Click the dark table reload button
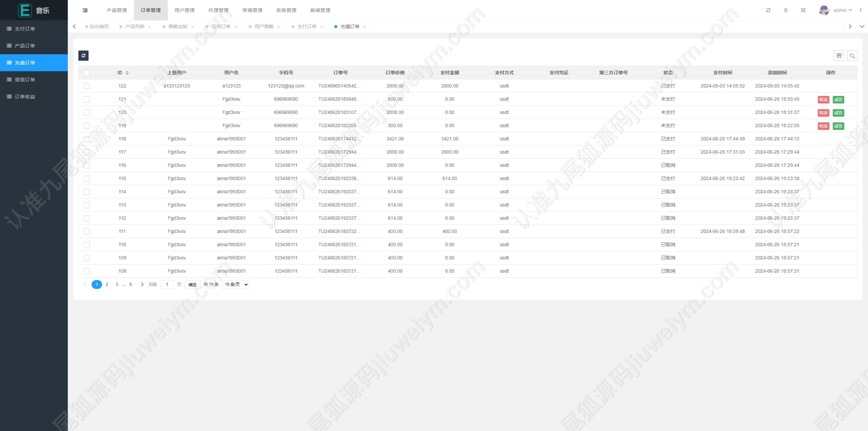This screenshot has height=431, width=868. 83,56
